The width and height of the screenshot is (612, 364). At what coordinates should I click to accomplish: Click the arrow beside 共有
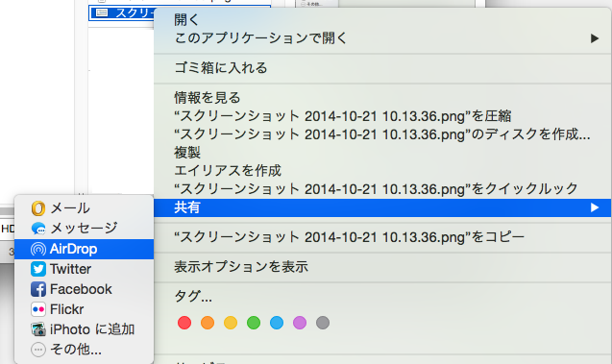[595, 207]
